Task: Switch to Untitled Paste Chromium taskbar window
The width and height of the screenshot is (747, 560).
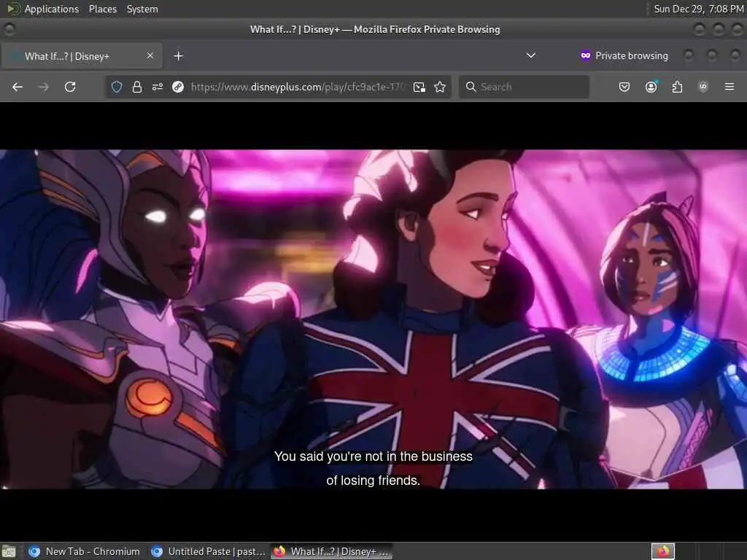Action: 209,551
